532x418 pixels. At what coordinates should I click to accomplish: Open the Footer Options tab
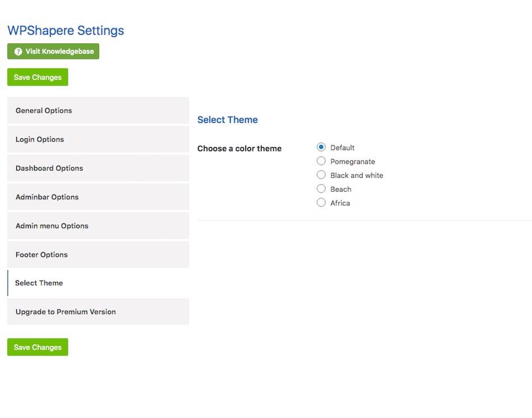point(98,255)
